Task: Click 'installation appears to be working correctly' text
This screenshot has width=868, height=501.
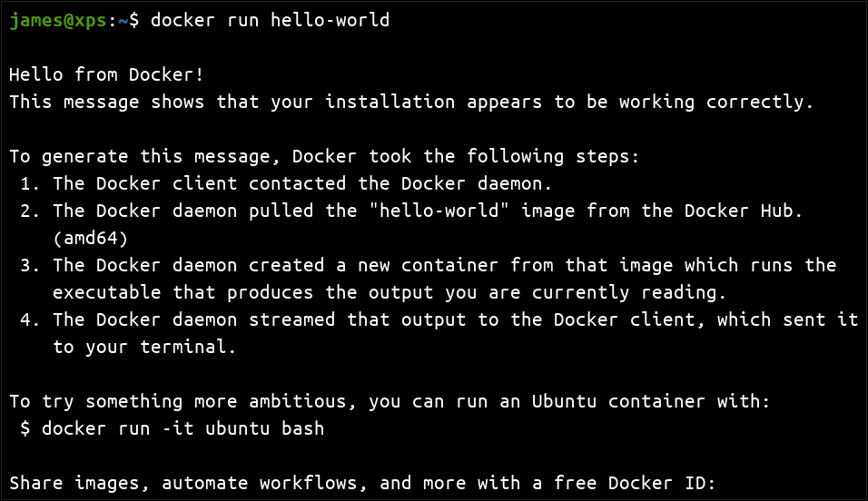Action: (x=569, y=102)
